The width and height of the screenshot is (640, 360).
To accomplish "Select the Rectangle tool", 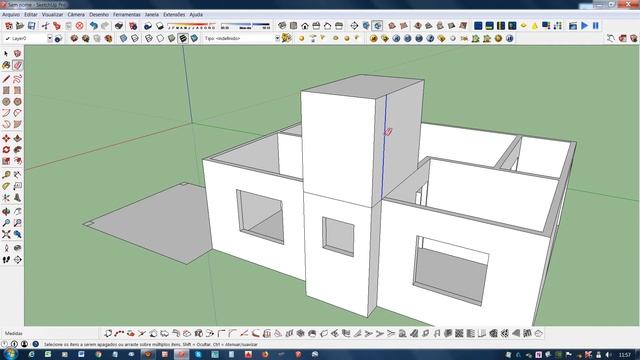I will [x=6, y=90].
